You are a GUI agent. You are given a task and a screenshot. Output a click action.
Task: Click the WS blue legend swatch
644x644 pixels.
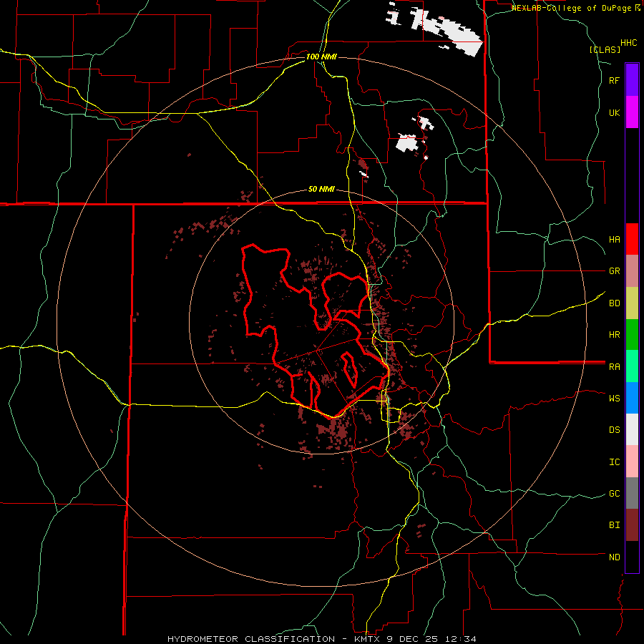pyautogui.click(x=632, y=398)
